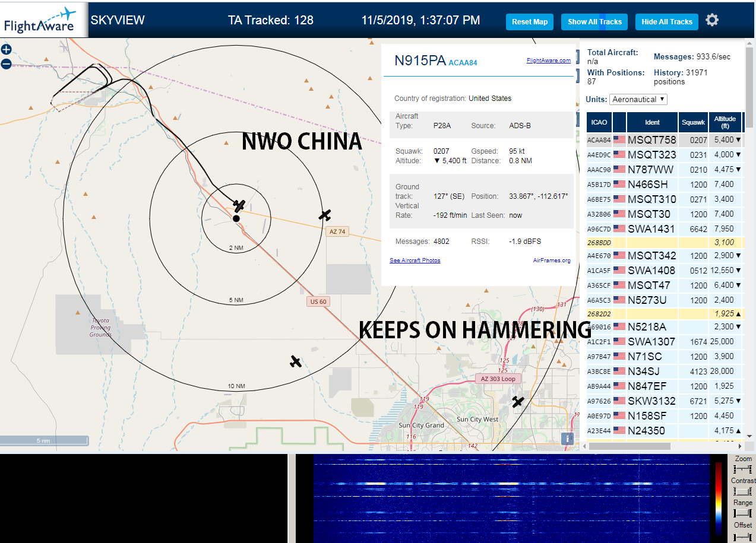
Task: Zoom out the map with minus icon
Action: click(x=6, y=63)
